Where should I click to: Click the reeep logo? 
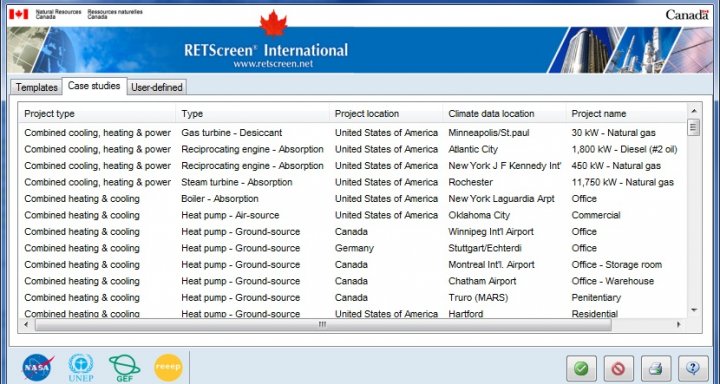(x=168, y=367)
